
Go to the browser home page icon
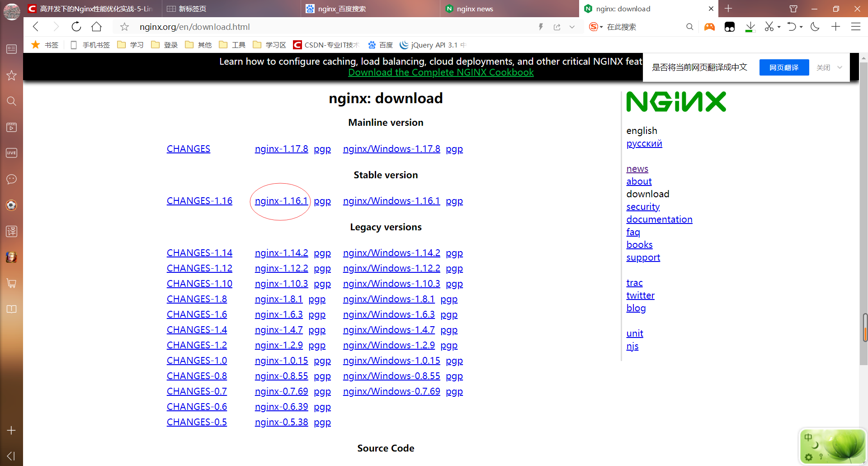[x=96, y=27]
